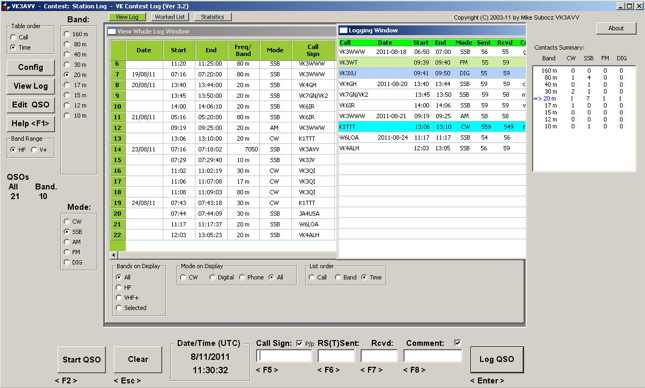
Task: Click the Clear button
Action: tap(138, 359)
